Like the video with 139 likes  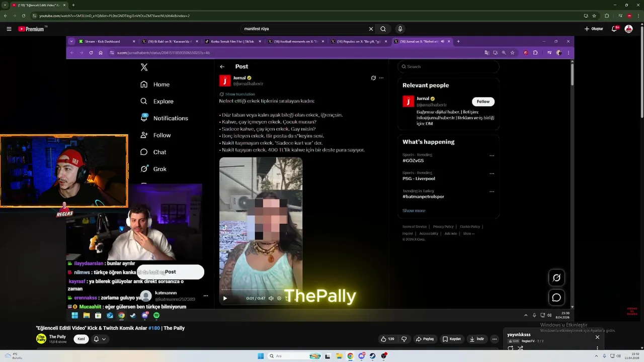click(x=387, y=339)
